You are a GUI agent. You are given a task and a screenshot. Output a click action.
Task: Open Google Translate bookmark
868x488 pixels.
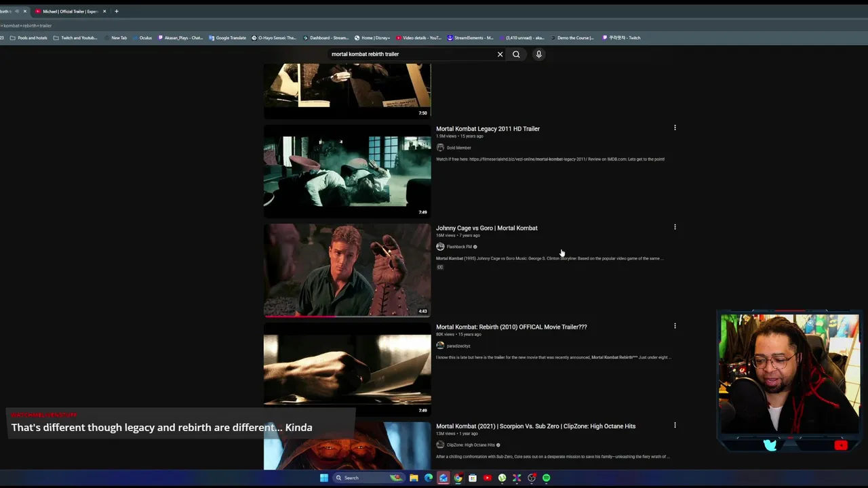(227, 38)
